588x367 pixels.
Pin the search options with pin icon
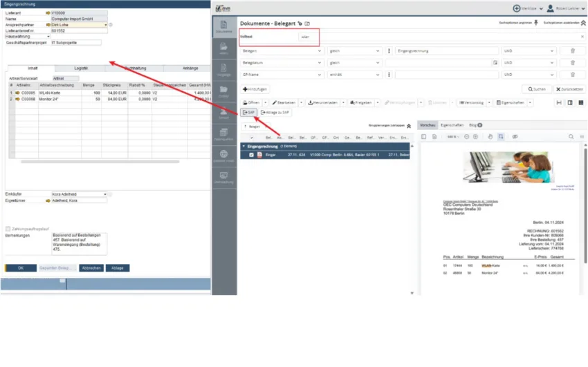536,23
